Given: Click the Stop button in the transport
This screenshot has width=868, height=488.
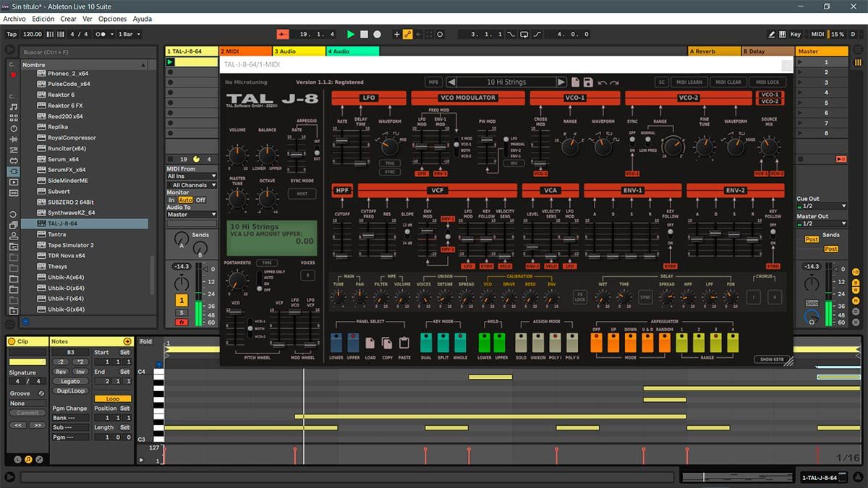Looking at the screenshot, I should point(365,34).
